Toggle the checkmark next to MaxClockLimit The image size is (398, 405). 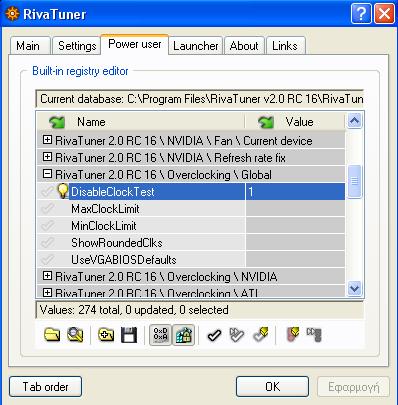(x=47, y=209)
